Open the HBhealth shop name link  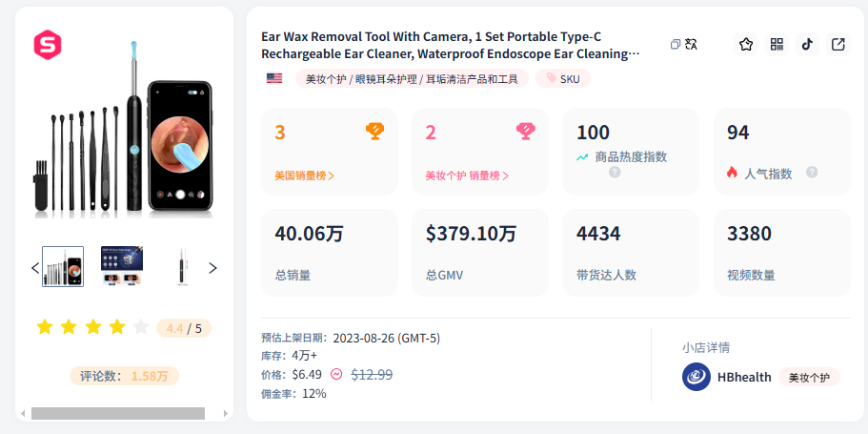744,377
